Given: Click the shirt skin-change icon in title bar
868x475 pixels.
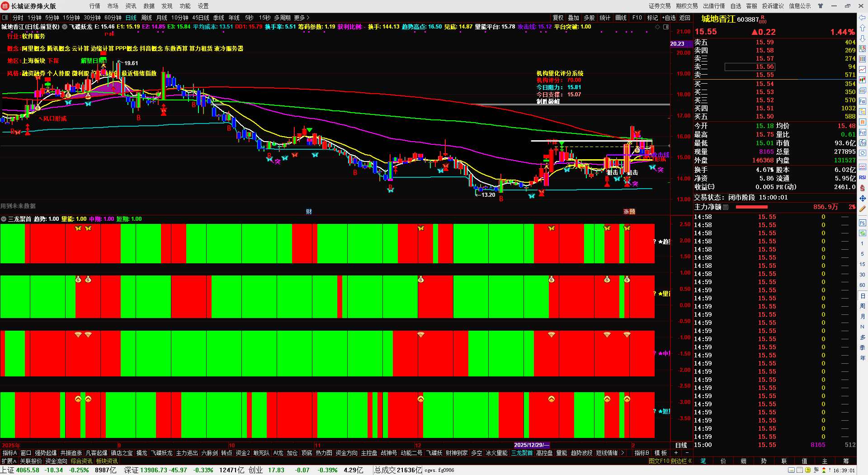Looking at the screenshot, I should pos(821,6).
